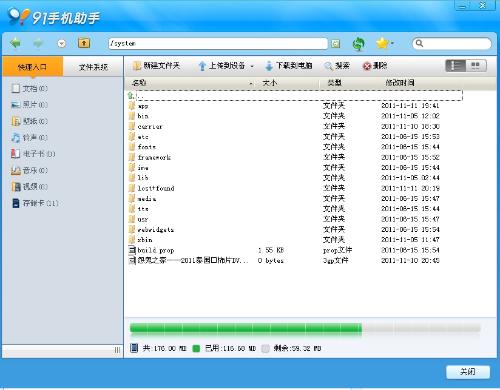Sort by the 类型 column header

click(x=334, y=83)
